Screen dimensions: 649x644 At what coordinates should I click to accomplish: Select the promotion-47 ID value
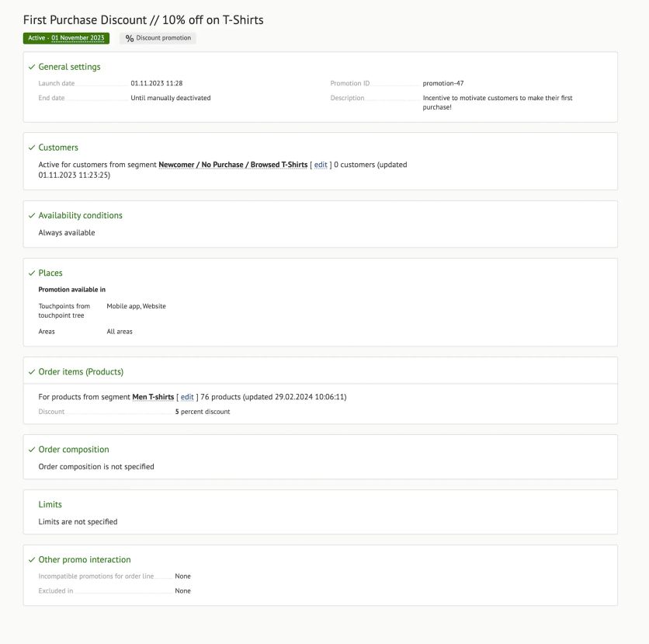tap(443, 83)
